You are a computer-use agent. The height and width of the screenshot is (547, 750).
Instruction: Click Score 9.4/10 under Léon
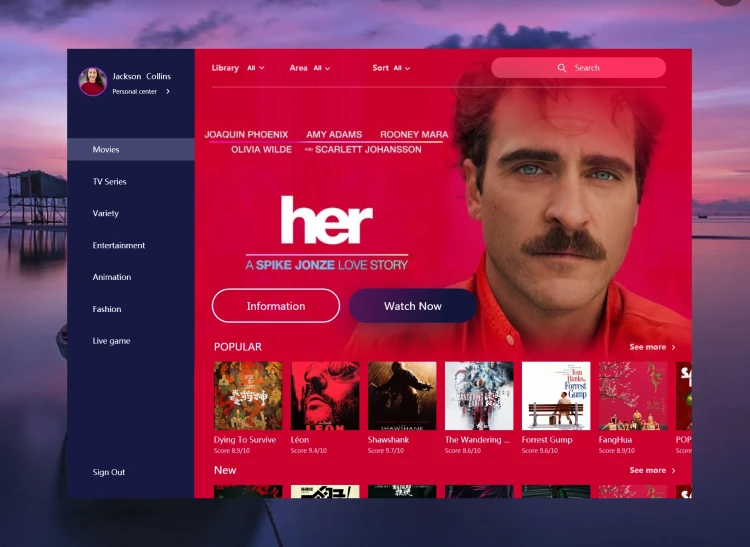pyautogui.click(x=309, y=451)
